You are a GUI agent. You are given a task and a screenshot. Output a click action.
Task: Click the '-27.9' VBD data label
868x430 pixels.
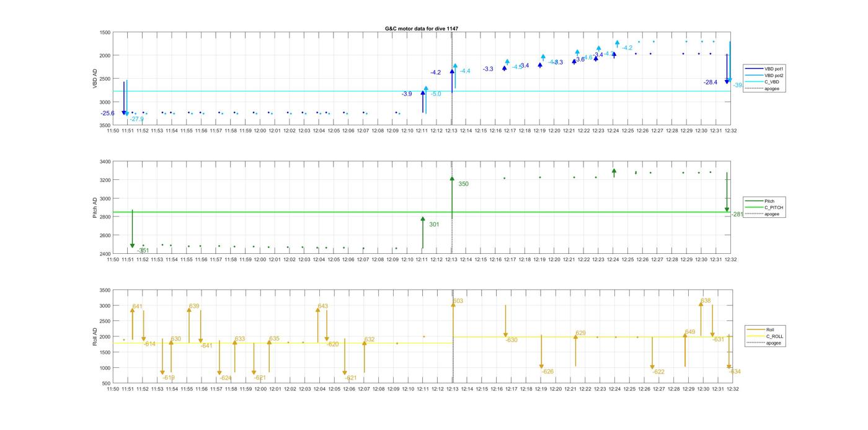(x=137, y=119)
